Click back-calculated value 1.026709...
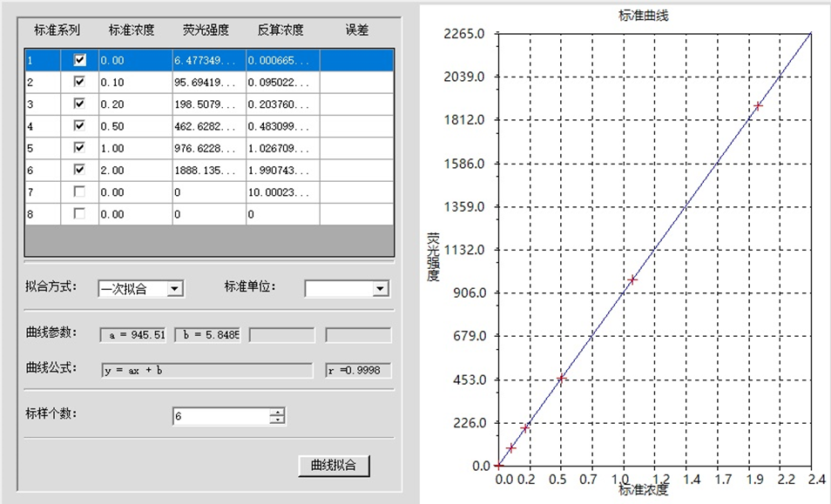The height and width of the screenshot is (504, 831). click(283, 148)
